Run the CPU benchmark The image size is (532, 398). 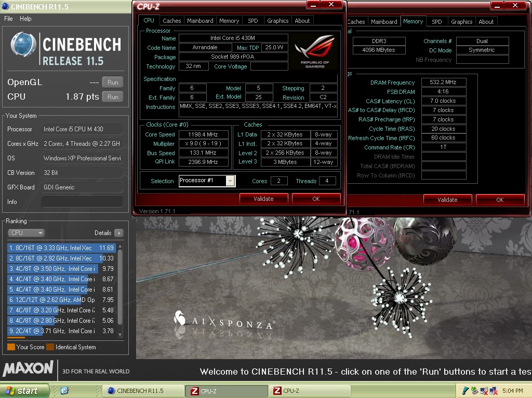[x=113, y=97]
